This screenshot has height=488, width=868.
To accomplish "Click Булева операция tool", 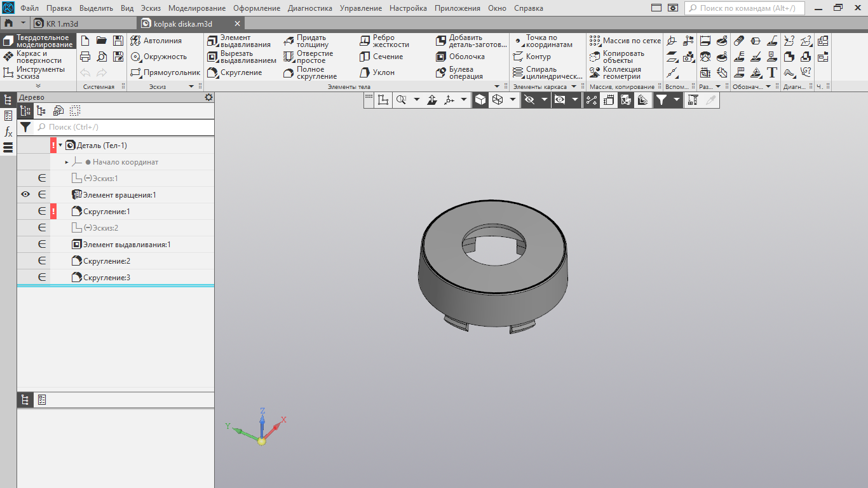I will point(459,72).
